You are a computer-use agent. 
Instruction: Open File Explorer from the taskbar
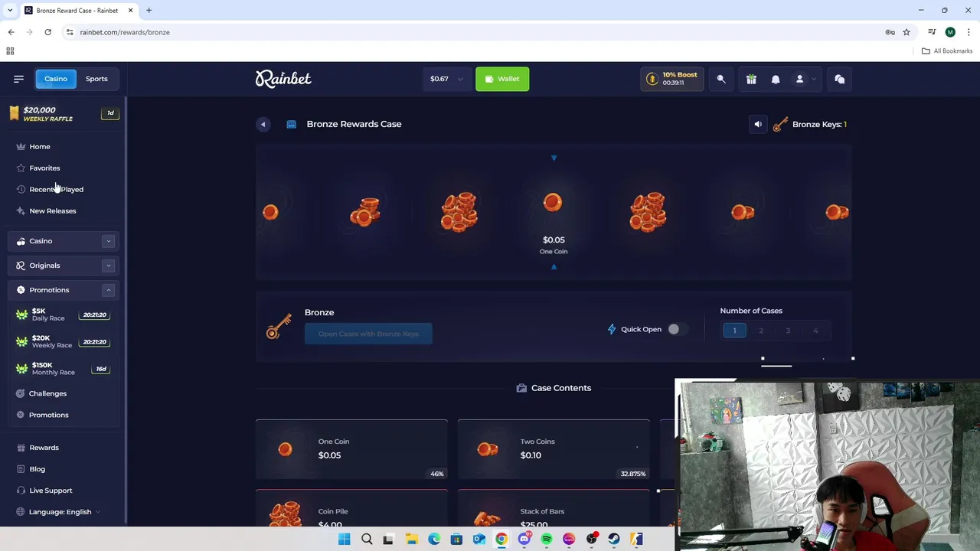pos(411,540)
